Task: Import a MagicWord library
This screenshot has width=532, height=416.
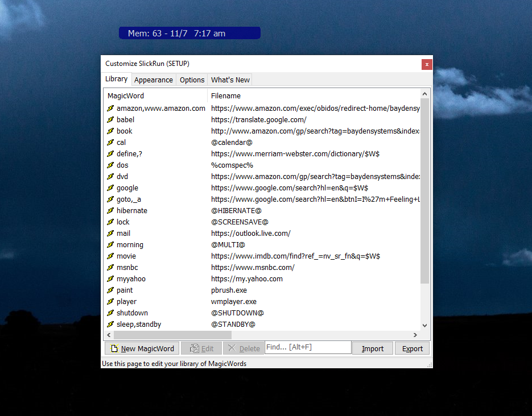Action: [x=373, y=348]
